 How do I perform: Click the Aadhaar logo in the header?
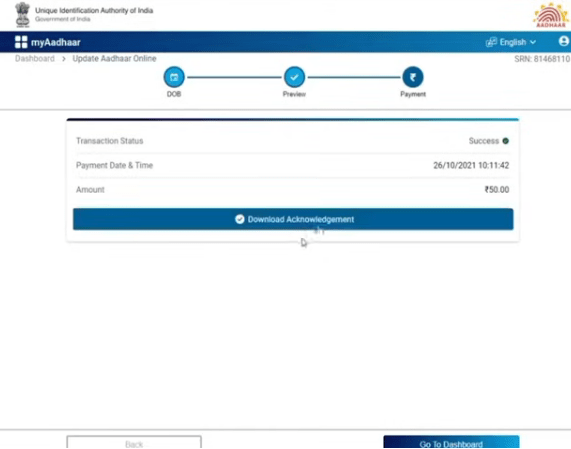tap(551, 15)
